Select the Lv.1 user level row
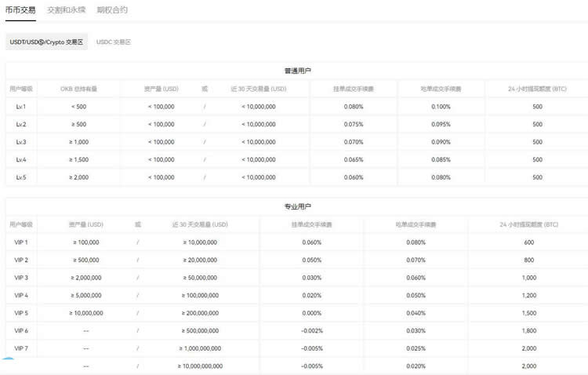The image size is (588, 375). 21,107
